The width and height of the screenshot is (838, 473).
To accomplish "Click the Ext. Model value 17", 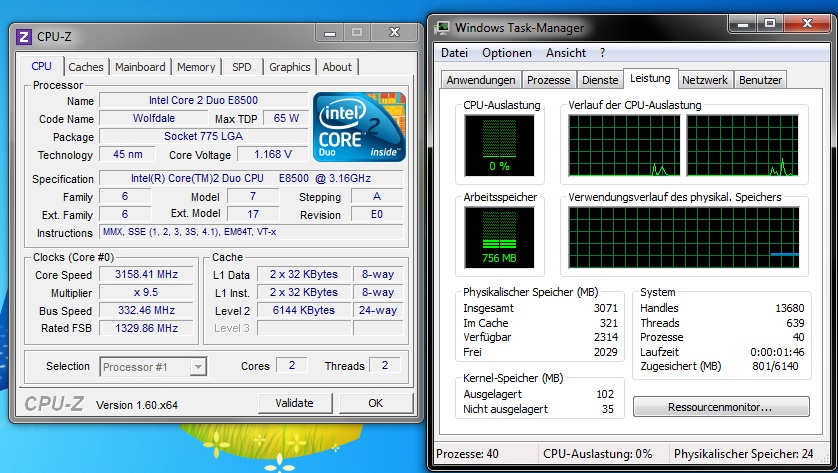I will coord(253,214).
